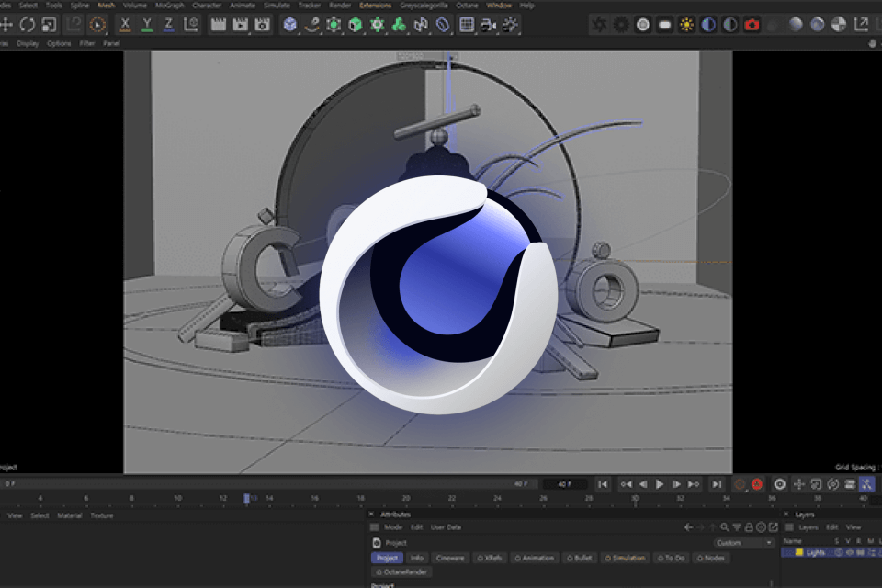Toggle the highlighted blue icon in timeline bar
Image resolution: width=882 pixels, height=588 pixels.
pyautogui.click(x=866, y=484)
